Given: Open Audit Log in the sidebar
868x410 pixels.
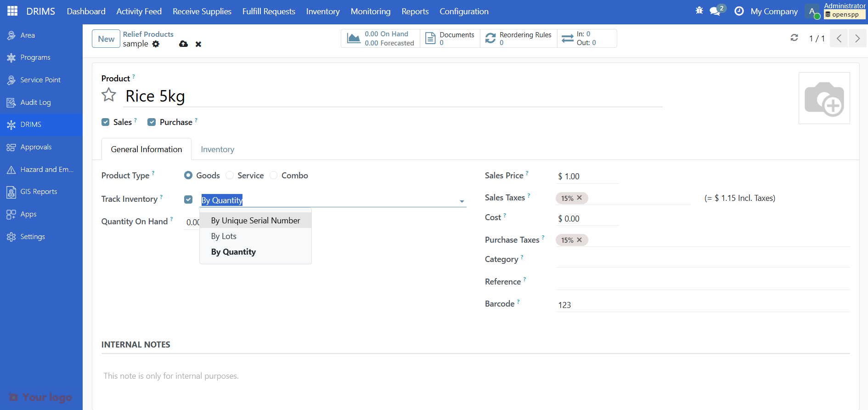Looking at the screenshot, I should point(41,102).
